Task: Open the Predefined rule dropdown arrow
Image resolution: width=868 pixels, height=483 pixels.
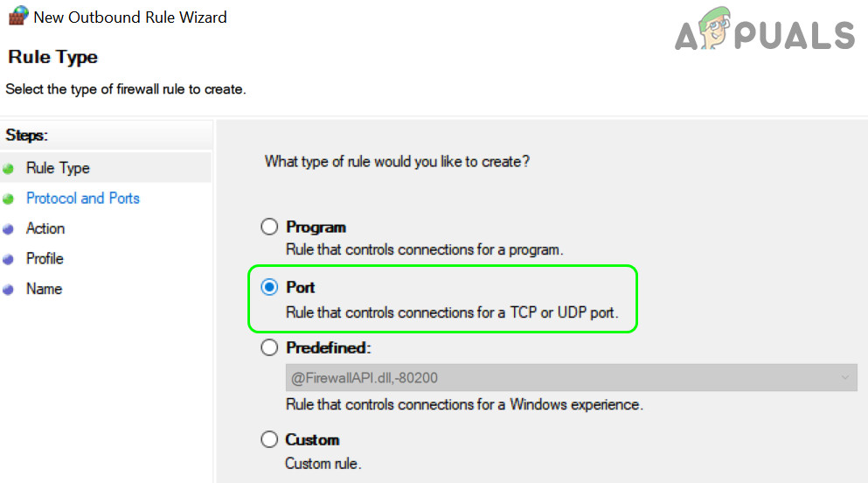Action: coord(844,378)
